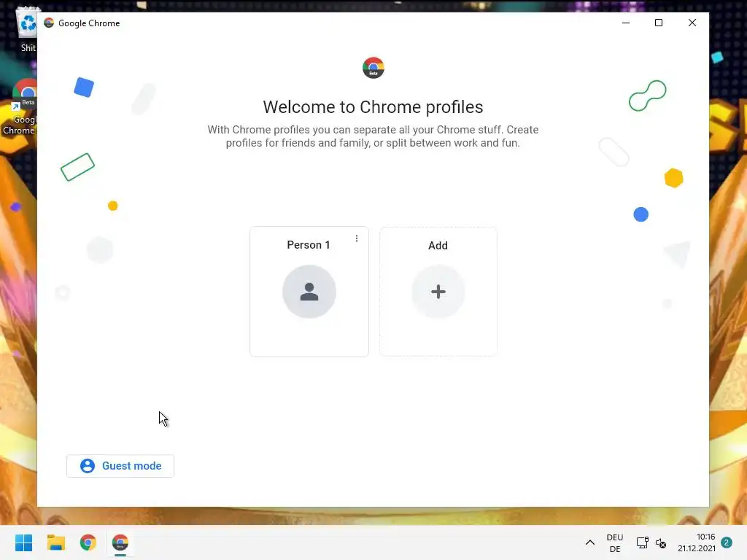
Task: Click the 'Add' card label
Action: point(438,246)
